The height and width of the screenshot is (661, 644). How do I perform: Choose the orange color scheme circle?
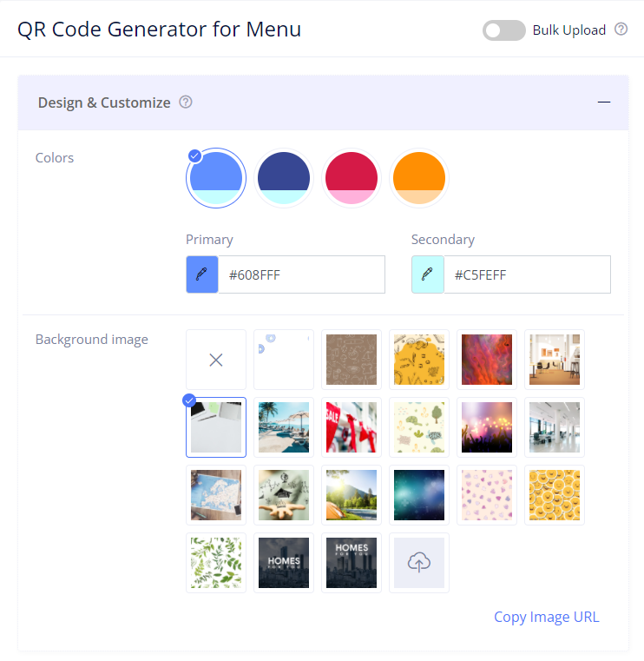[419, 178]
